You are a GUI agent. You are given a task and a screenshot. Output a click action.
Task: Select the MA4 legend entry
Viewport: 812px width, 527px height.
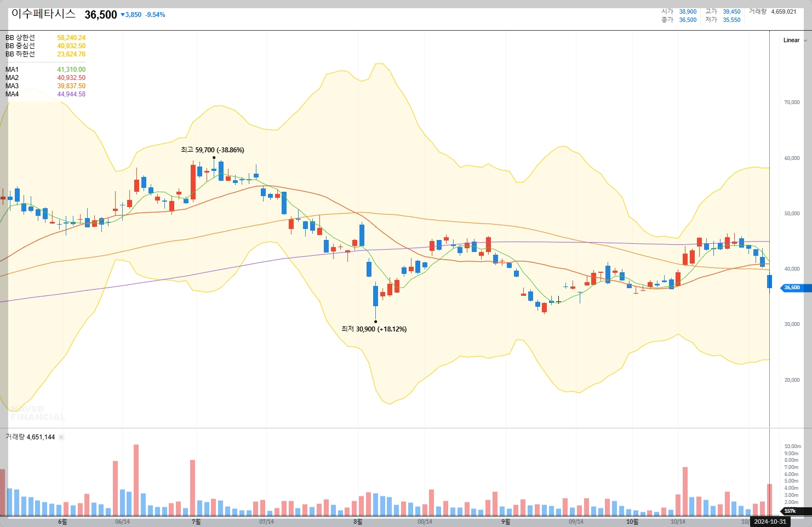(x=12, y=94)
